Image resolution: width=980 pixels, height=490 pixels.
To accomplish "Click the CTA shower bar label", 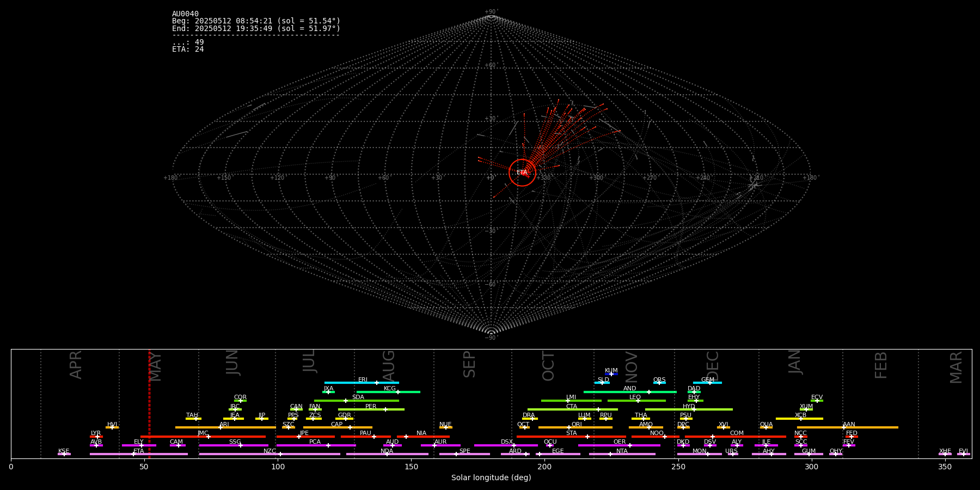I will pyautogui.click(x=572, y=407).
